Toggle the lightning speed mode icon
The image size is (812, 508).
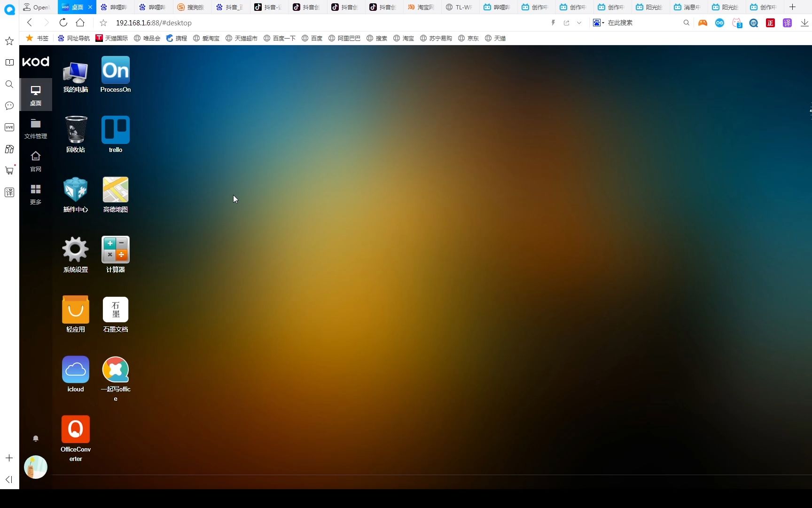click(x=554, y=23)
